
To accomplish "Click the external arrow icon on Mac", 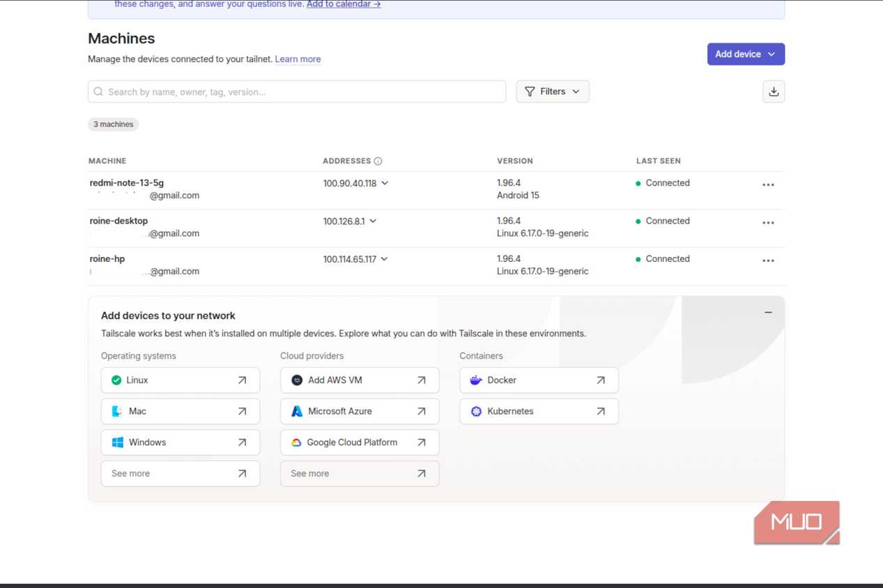I will pyautogui.click(x=242, y=411).
